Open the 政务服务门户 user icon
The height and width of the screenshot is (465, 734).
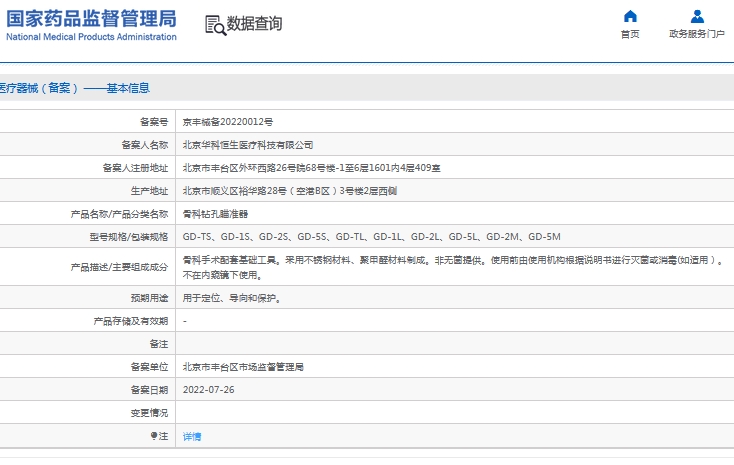[x=697, y=16]
